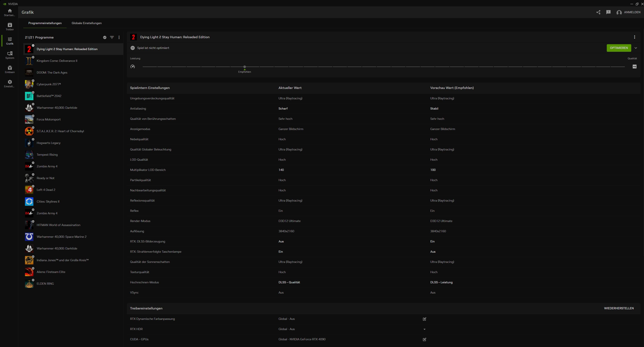Viewport: 644px width, 347px height.
Task: Expand options arrow next to Optimieren
Action: [636, 48]
